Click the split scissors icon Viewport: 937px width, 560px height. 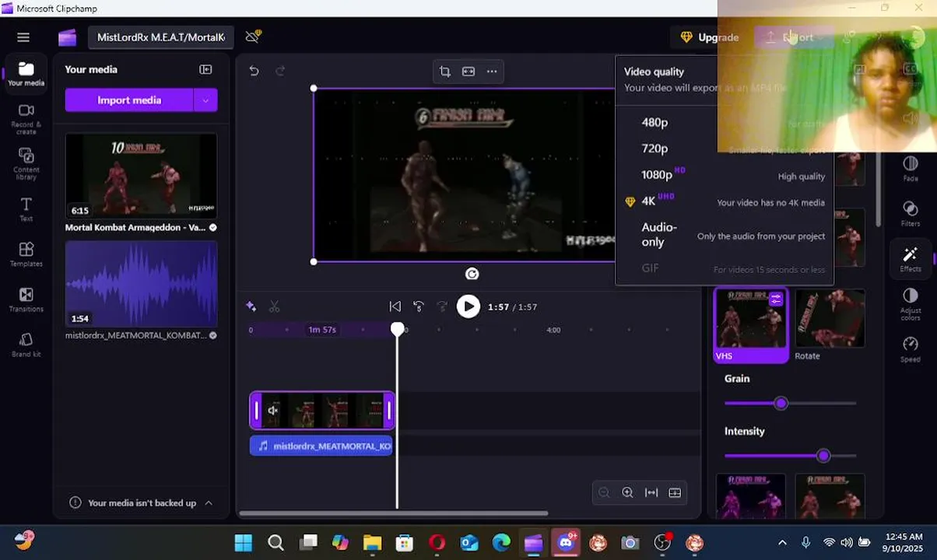tap(274, 306)
